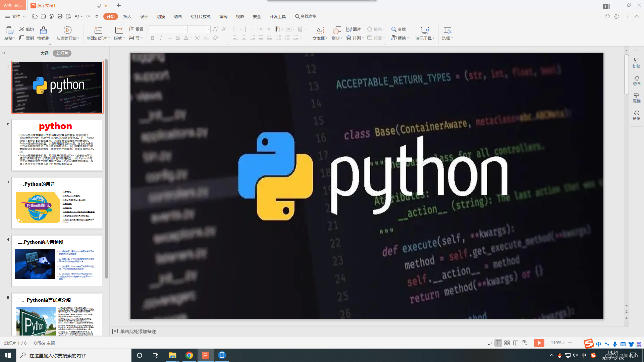Click the Insert Picture (图片) icon
The height and width of the screenshot is (362, 644).
click(x=349, y=29)
